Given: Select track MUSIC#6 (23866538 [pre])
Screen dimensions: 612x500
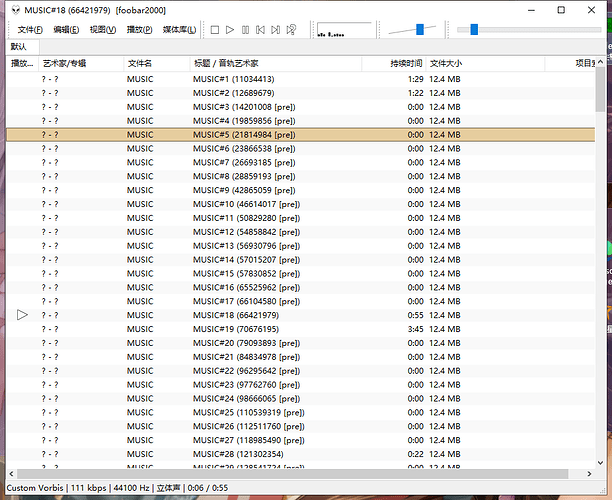Looking at the screenshot, I should (301, 149).
